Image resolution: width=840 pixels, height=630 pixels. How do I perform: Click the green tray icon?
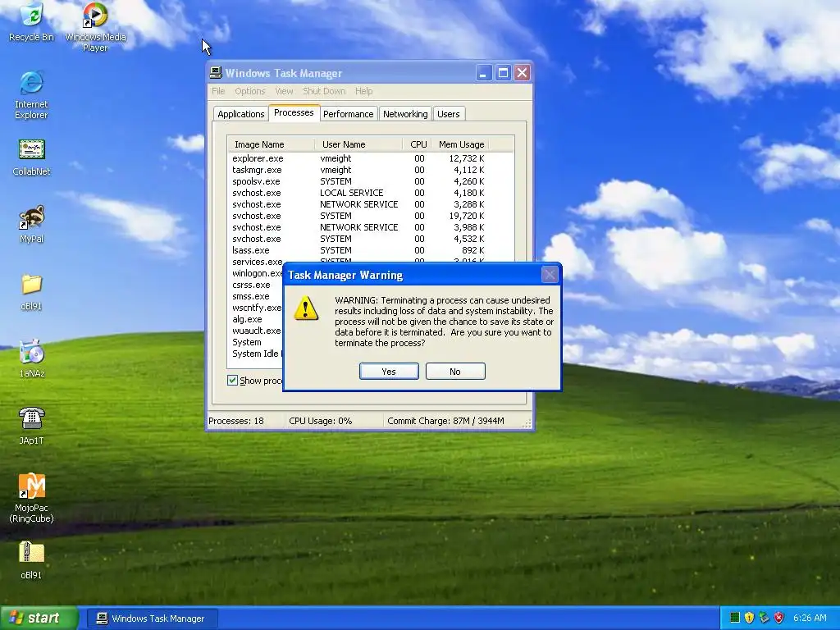point(735,618)
